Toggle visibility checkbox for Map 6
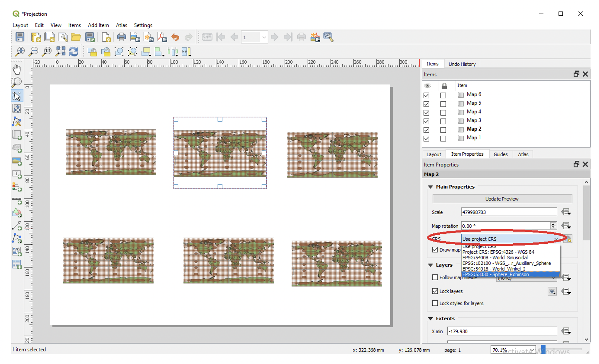This screenshot has height=364, width=599. [426, 95]
